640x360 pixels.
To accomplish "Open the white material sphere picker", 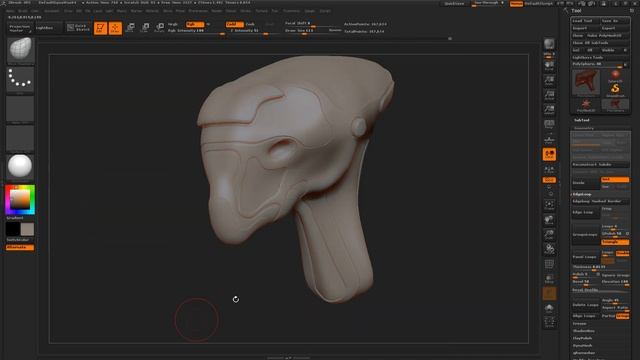I will [x=20, y=167].
